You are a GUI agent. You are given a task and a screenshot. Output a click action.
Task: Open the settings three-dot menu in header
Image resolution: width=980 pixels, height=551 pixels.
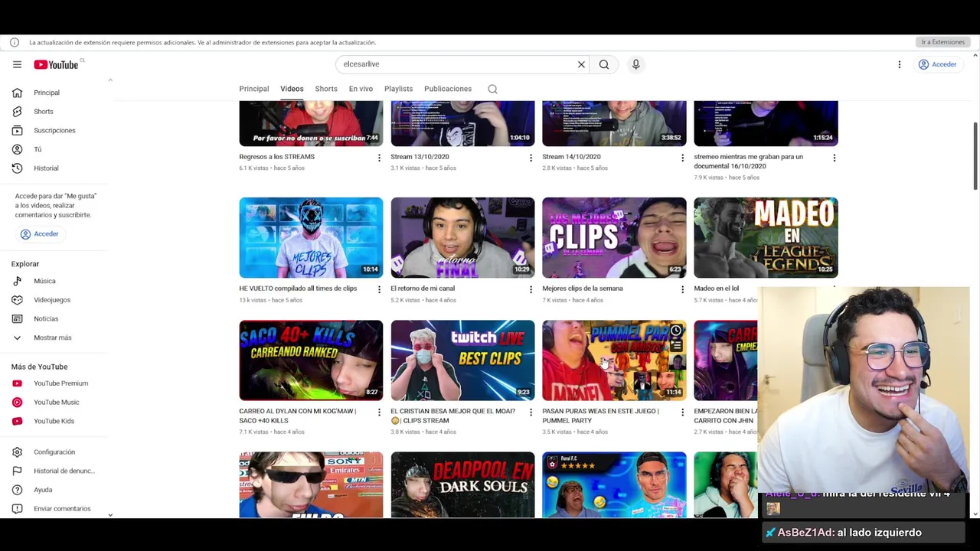[900, 64]
